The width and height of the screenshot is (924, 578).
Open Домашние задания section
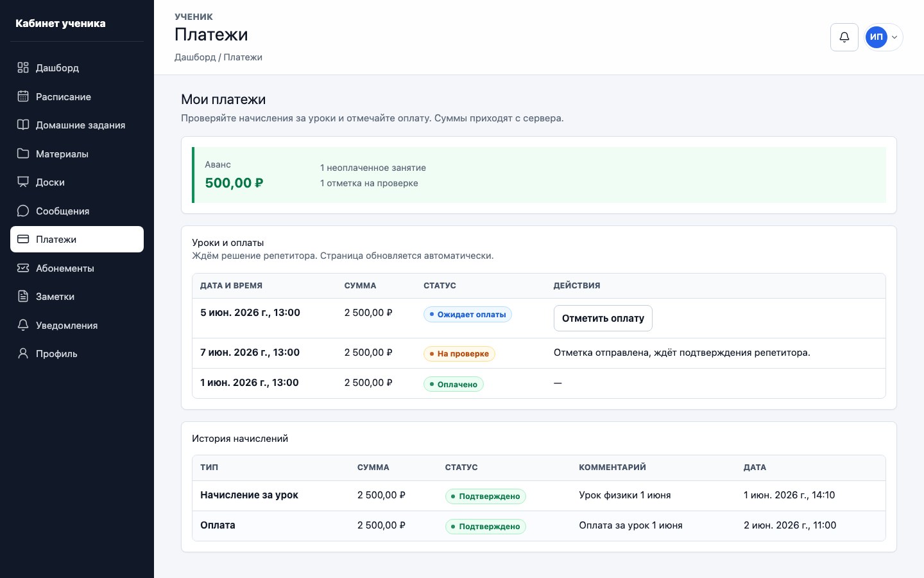point(77,125)
